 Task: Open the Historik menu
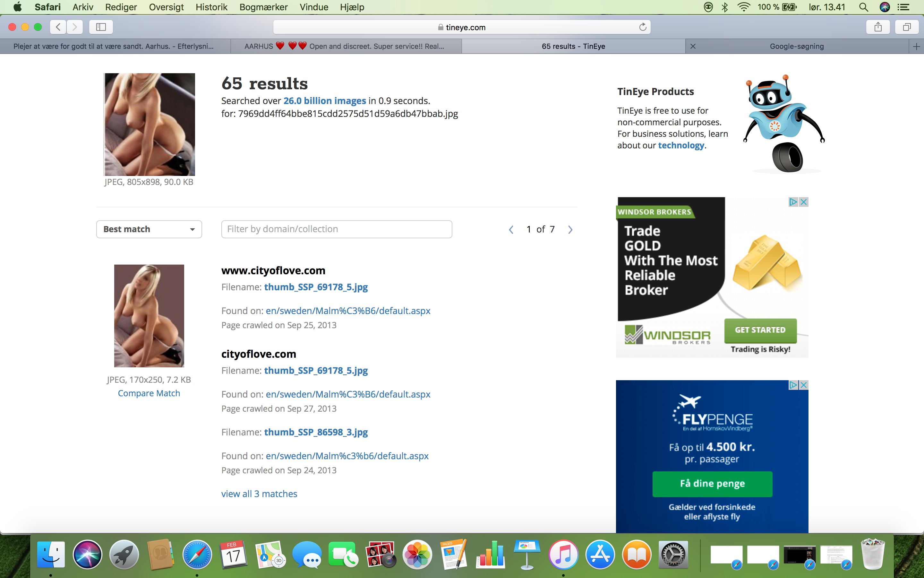point(211,7)
